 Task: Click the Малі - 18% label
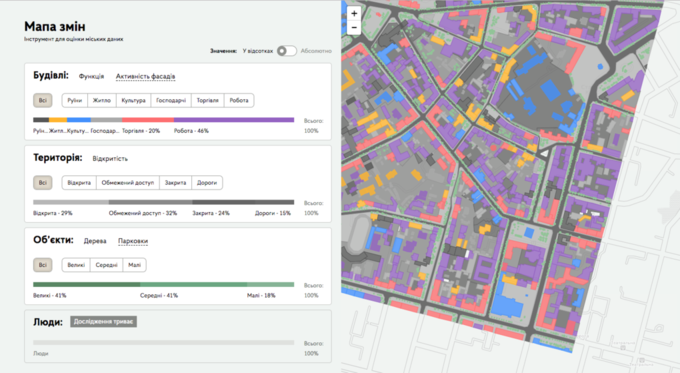261,295
